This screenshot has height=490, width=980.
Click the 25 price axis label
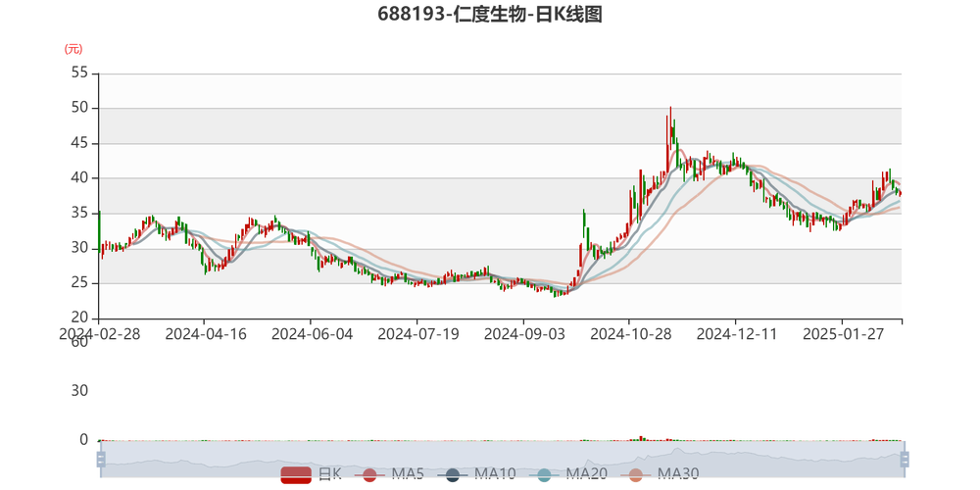tap(80, 283)
